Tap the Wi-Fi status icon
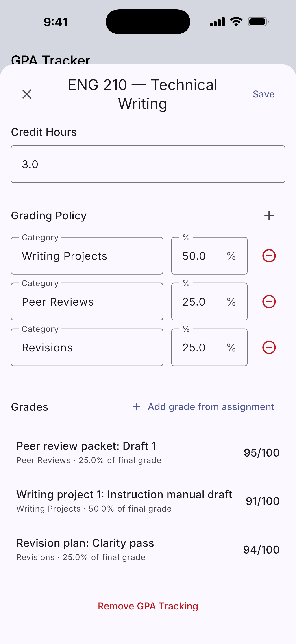The image size is (296, 644). pyautogui.click(x=236, y=22)
